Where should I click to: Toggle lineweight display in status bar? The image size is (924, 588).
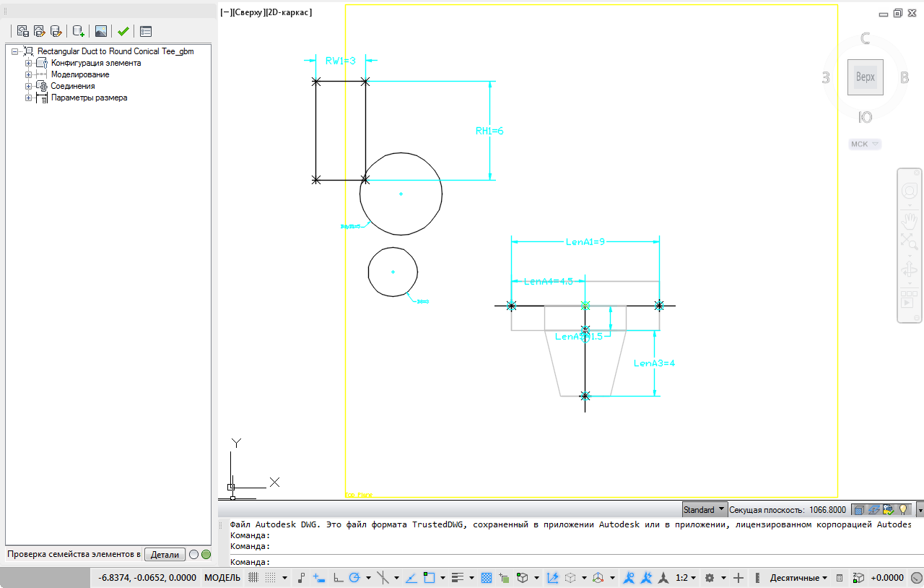pos(457,578)
